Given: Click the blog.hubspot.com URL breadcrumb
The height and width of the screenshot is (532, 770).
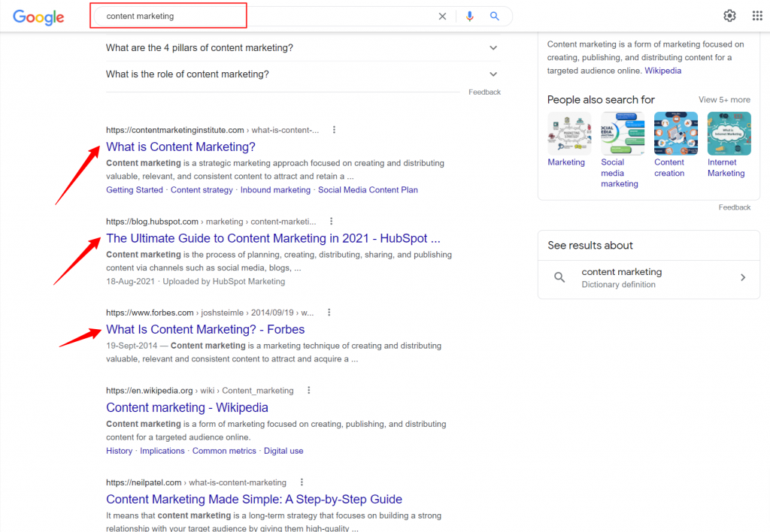Looking at the screenshot, I should (x=211, y=222).
